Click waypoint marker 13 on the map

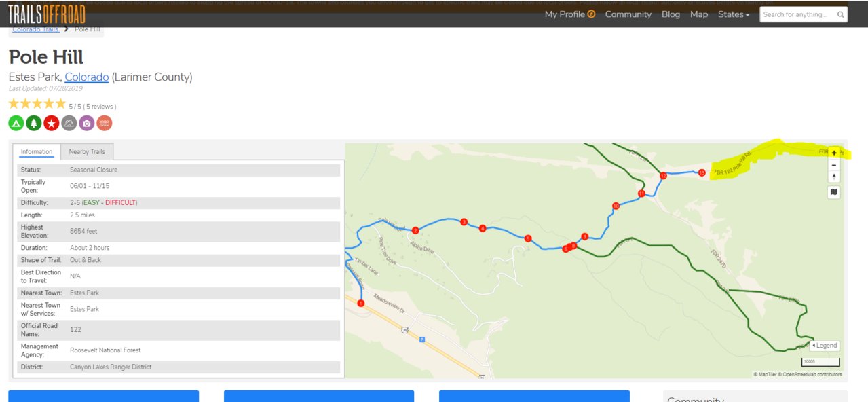(702, 173)
